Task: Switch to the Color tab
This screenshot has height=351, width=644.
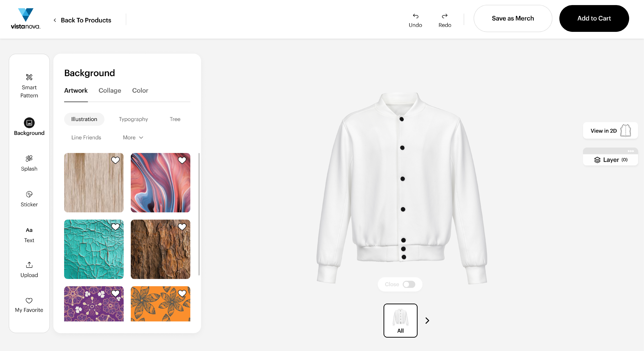Action: click(x=140, y=90)
